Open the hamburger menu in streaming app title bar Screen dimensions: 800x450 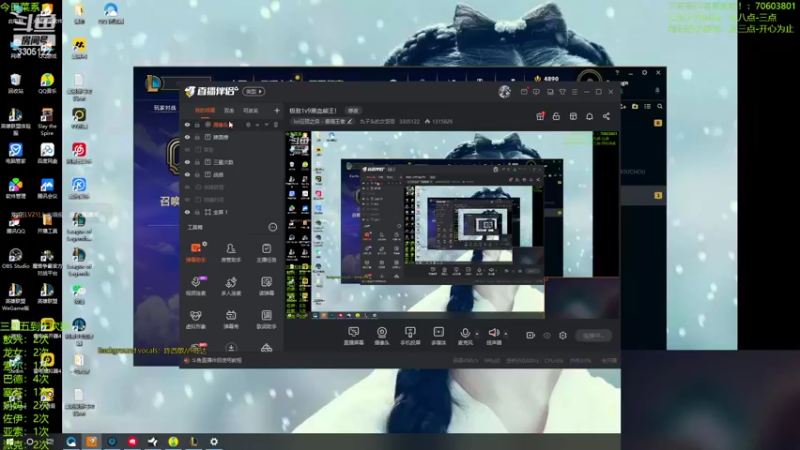[x=574, y=92]
